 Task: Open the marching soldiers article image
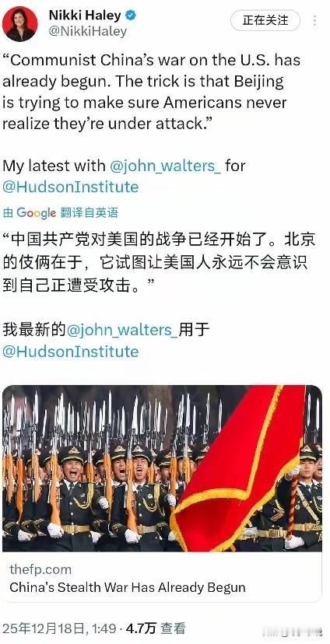pyautogui.click(x=163, y=468)
